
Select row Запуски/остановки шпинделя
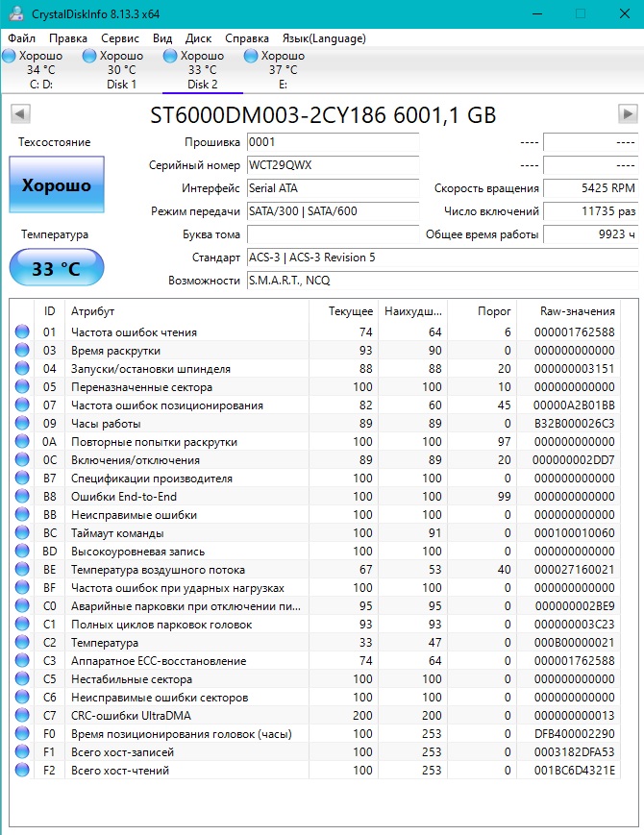[x=315, y=369]
